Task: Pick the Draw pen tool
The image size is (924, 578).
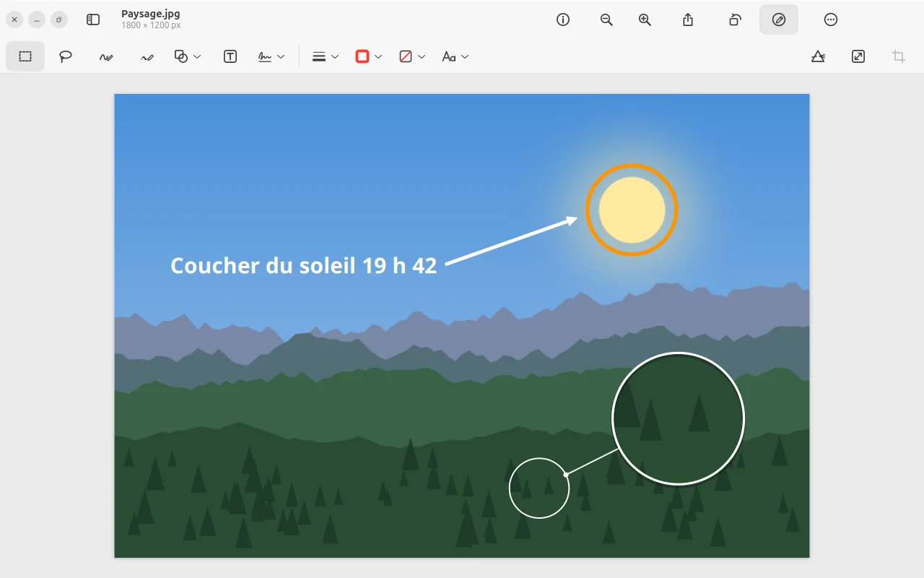Action: click(x=147, y=57)
